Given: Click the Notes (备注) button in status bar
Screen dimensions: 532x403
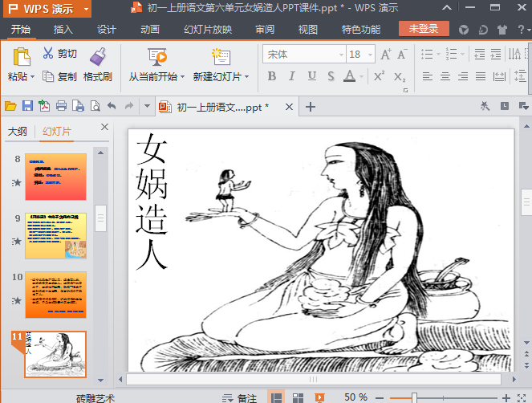Looking at the screenshot, I should [x=240, y=397].
